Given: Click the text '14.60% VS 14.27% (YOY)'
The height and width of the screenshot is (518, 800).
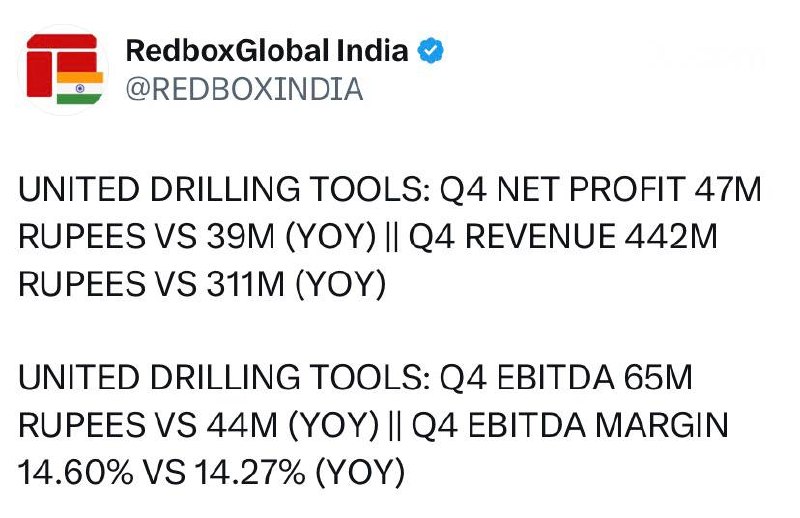Looking at the screenshot, I should (211, 472).
